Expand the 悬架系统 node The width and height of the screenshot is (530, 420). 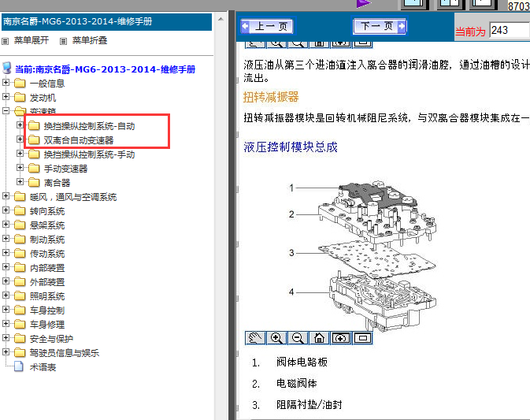pos(6,225)
